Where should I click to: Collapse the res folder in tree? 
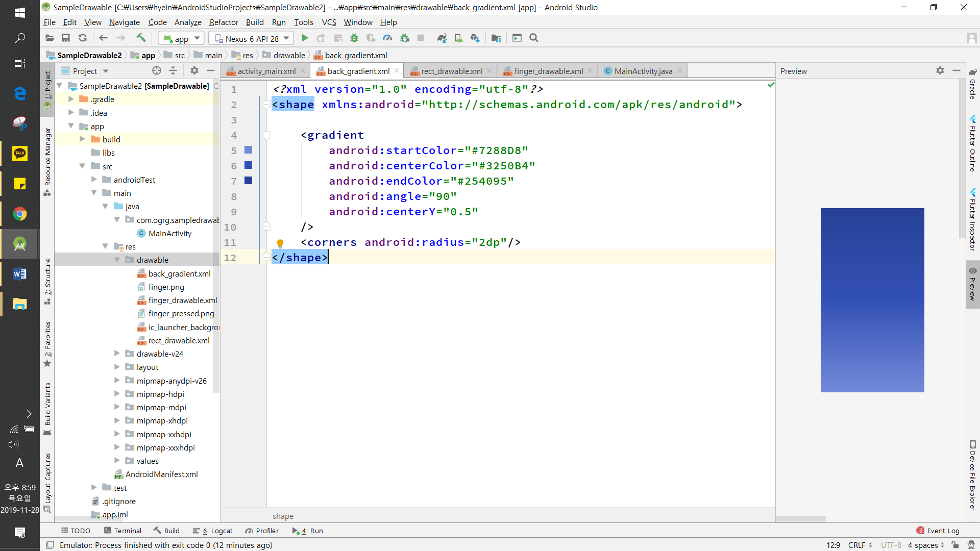(105, 246)
